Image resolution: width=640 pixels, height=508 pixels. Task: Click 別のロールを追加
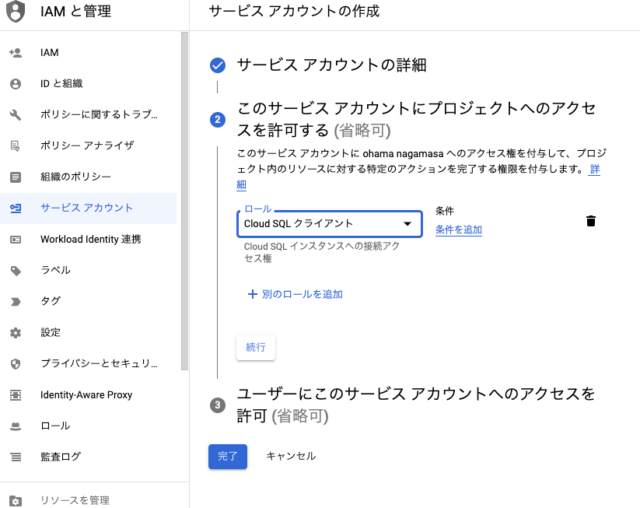point(295,294)
